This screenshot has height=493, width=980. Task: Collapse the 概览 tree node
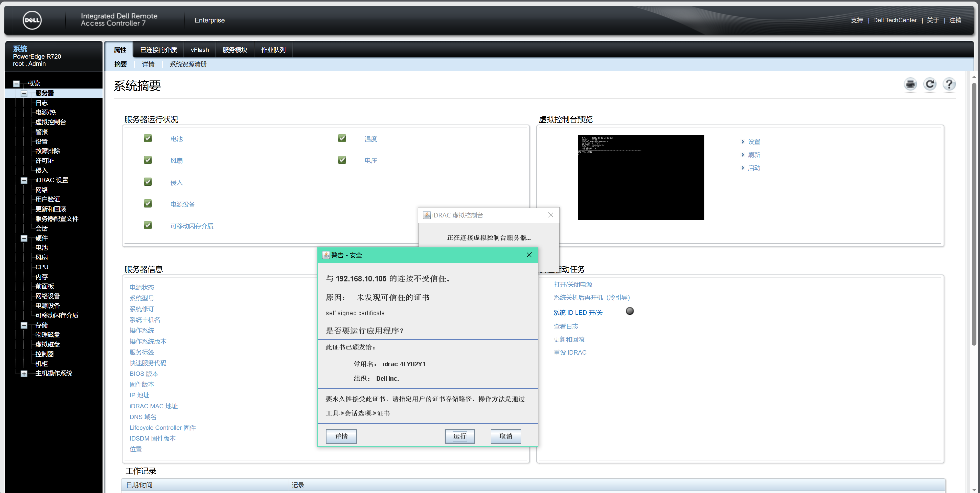pos(16,84)
